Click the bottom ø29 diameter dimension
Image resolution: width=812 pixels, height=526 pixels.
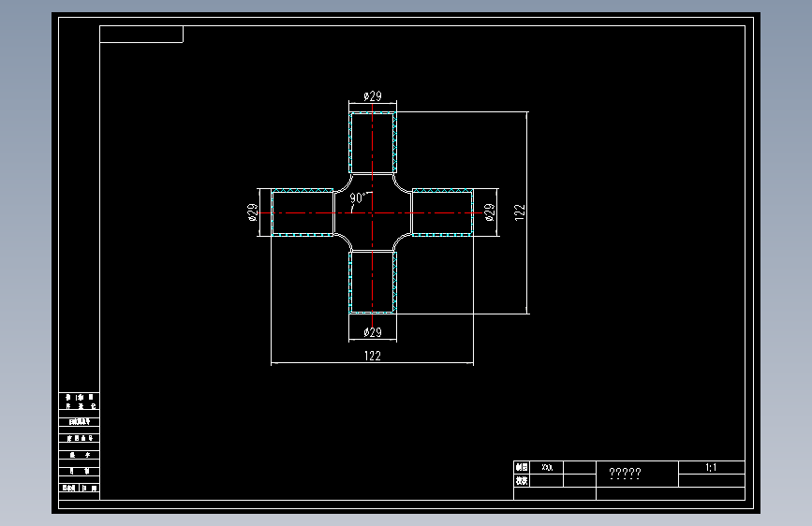[373, 332]
